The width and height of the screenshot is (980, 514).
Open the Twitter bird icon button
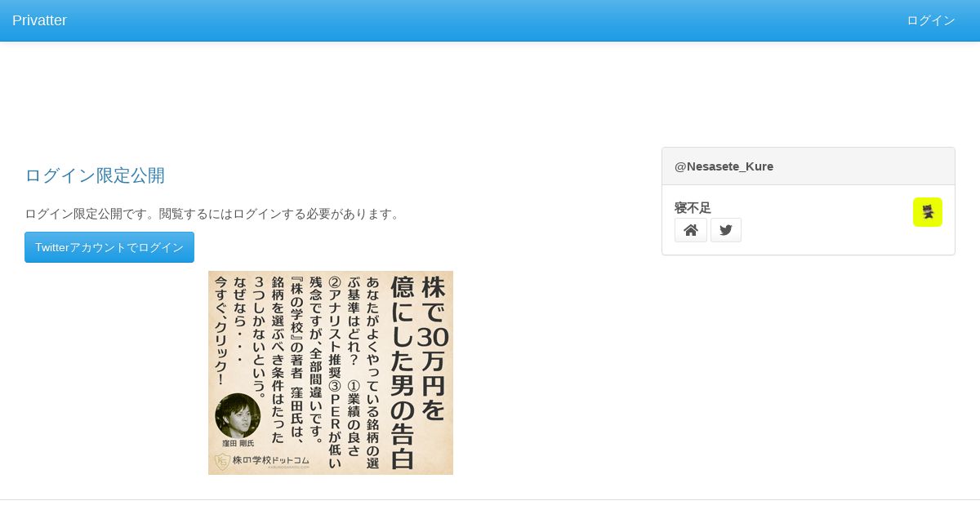726,230
